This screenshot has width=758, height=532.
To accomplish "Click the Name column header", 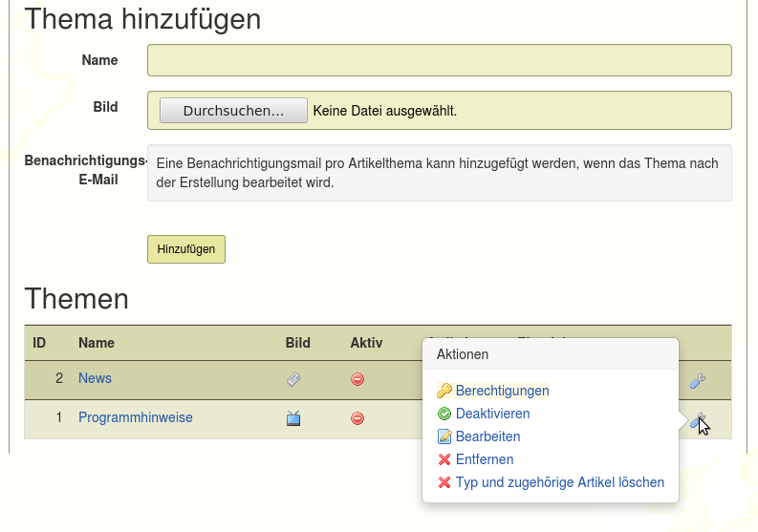I will (x=97, y=343).
